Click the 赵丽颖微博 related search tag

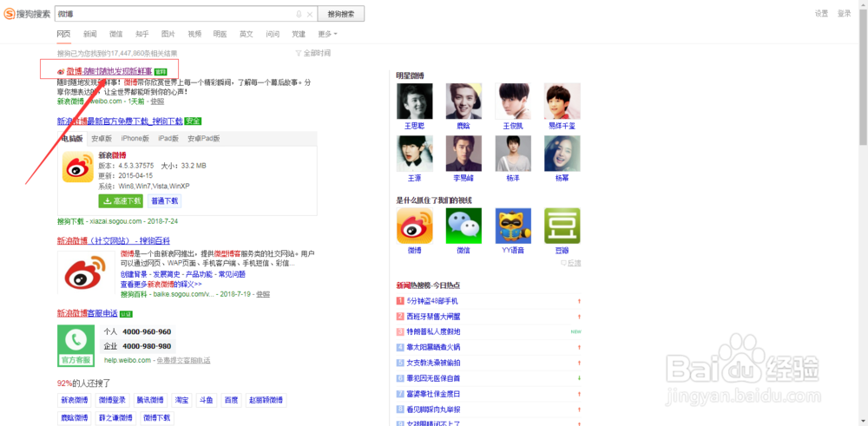[266, 401]
